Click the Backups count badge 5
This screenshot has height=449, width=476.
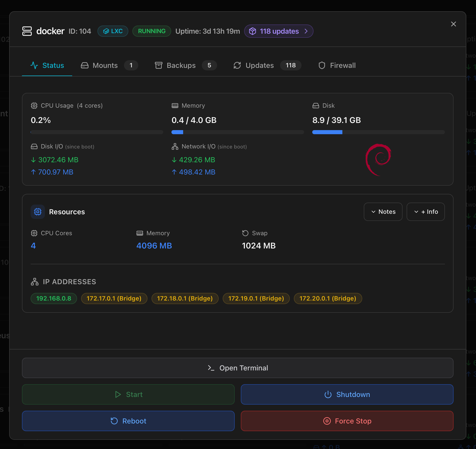point(209,65)
